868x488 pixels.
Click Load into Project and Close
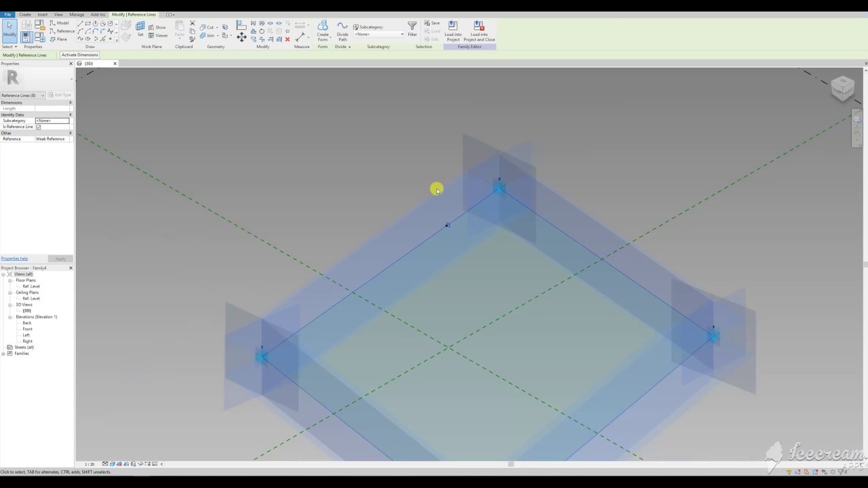479,30
